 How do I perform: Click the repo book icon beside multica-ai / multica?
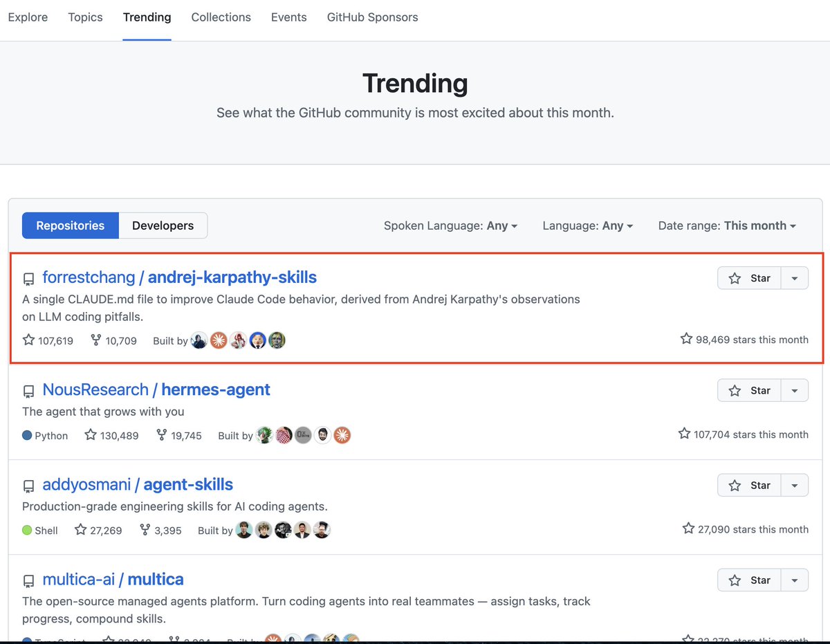28,580
